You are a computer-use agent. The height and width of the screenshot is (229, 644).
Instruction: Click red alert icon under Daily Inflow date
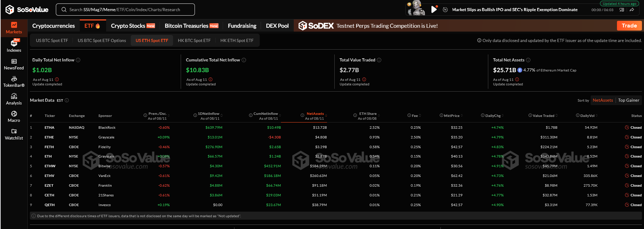tap(57, 79)
